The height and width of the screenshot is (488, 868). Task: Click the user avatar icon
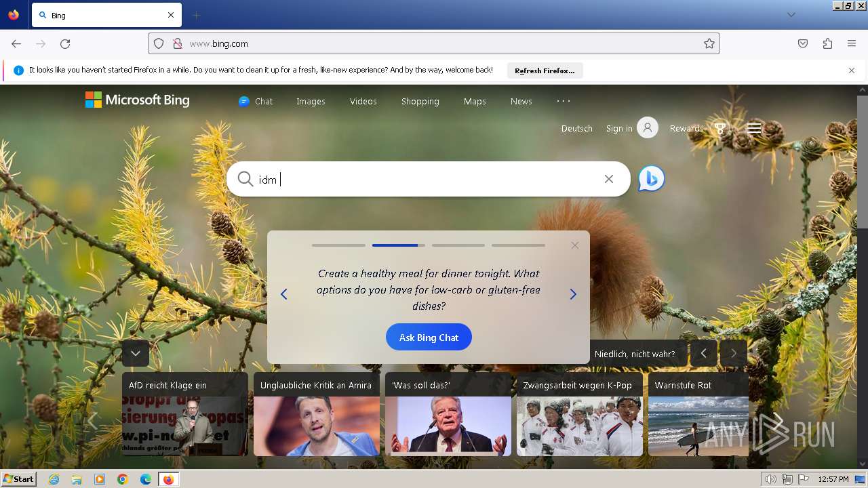click(648, 127)
